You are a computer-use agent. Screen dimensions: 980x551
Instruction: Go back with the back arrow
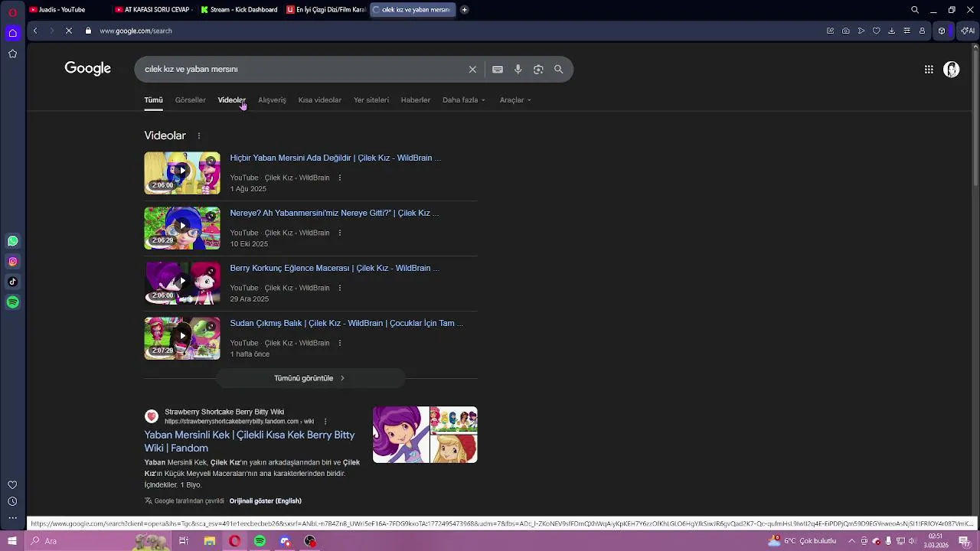(35, 31)
